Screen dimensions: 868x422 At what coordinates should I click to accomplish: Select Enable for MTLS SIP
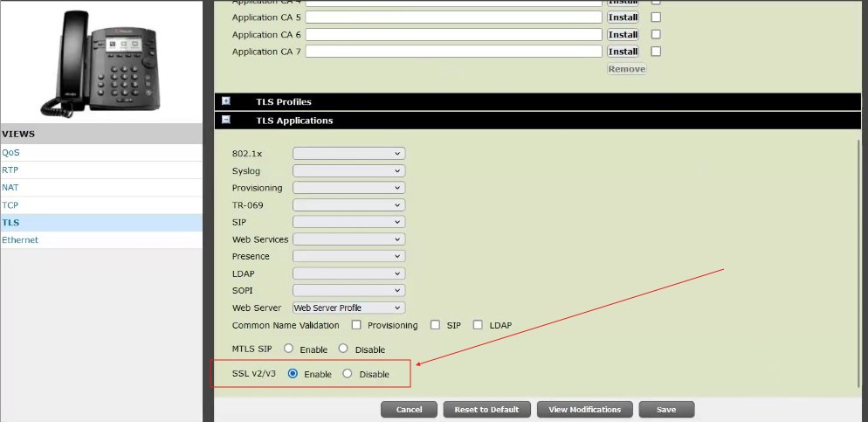[x=289, y=349]
